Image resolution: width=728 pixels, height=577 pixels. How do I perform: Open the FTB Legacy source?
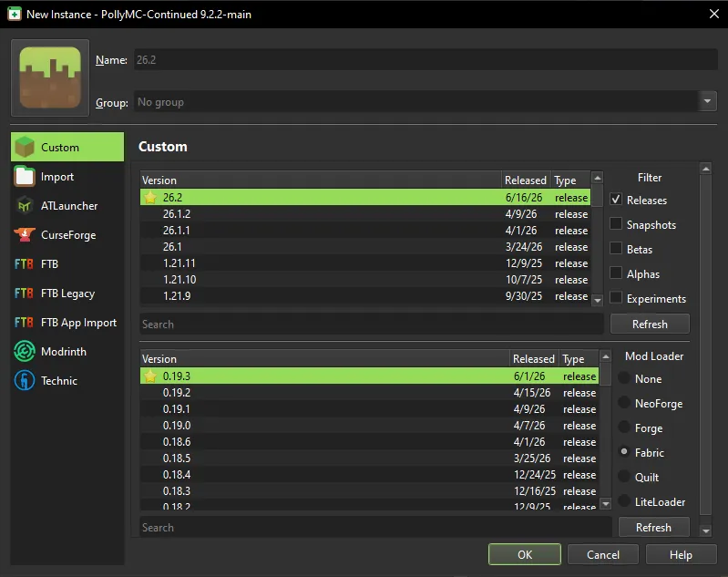tap(67, 294)
